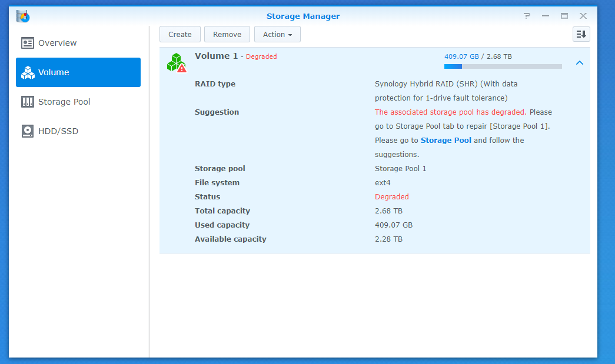Click the Remove button
The width and height of the screenshot is (615, 364).
point(227,35)
